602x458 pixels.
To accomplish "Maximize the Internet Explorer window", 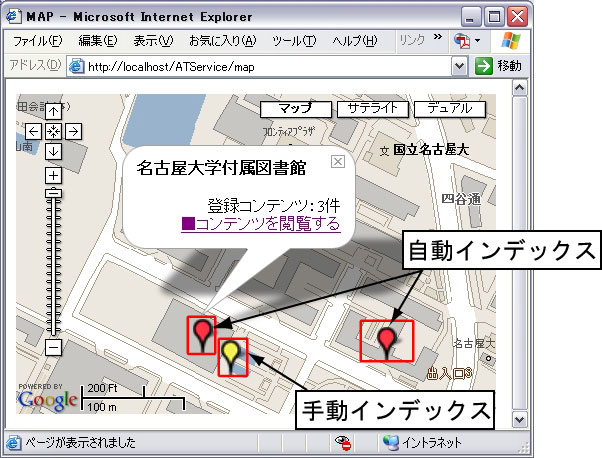I will point(494,17).
